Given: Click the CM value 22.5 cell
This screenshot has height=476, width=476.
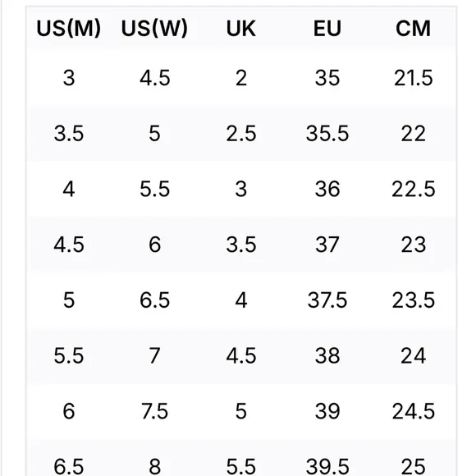Looking at the screenshot, I should tap(413, 189).
